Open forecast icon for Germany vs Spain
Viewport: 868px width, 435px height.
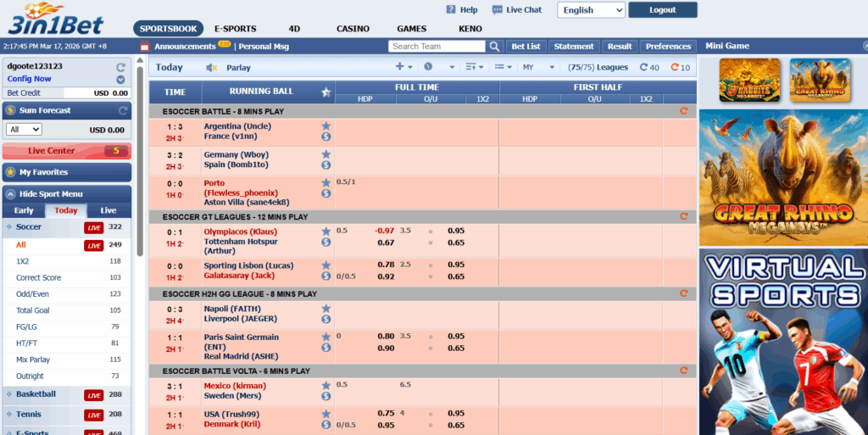(x=325, y=165)
